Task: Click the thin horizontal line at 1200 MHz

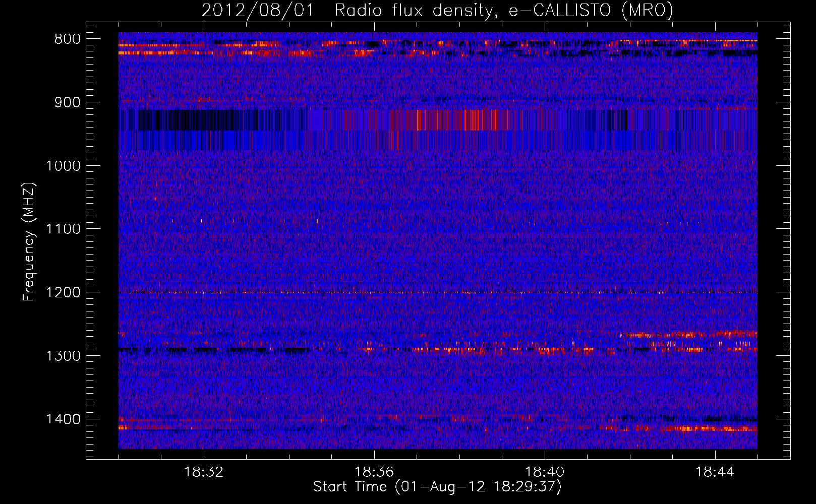Action: 438,292
